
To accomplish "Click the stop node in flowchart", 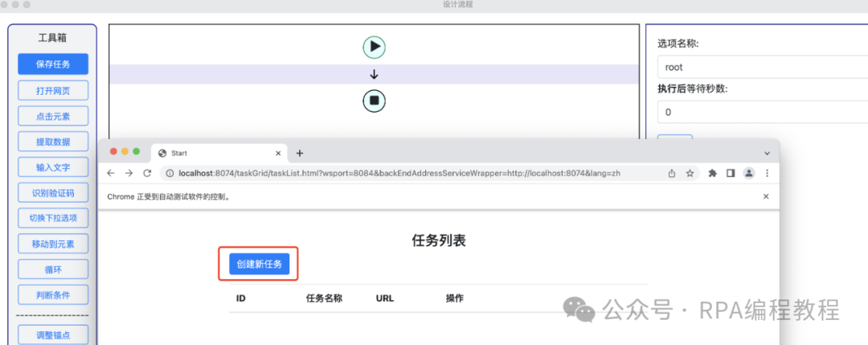I will (375, 101).
